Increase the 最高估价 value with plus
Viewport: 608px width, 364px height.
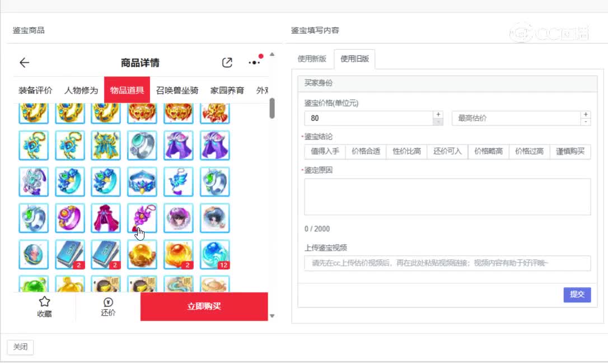(x=586, y=114)
